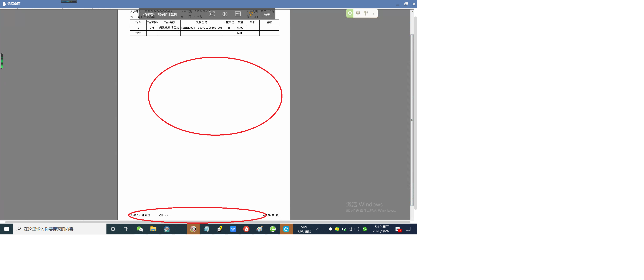
Task: Switch to the active cartoon-avatar taskbar app
Action: pos(193,229)
